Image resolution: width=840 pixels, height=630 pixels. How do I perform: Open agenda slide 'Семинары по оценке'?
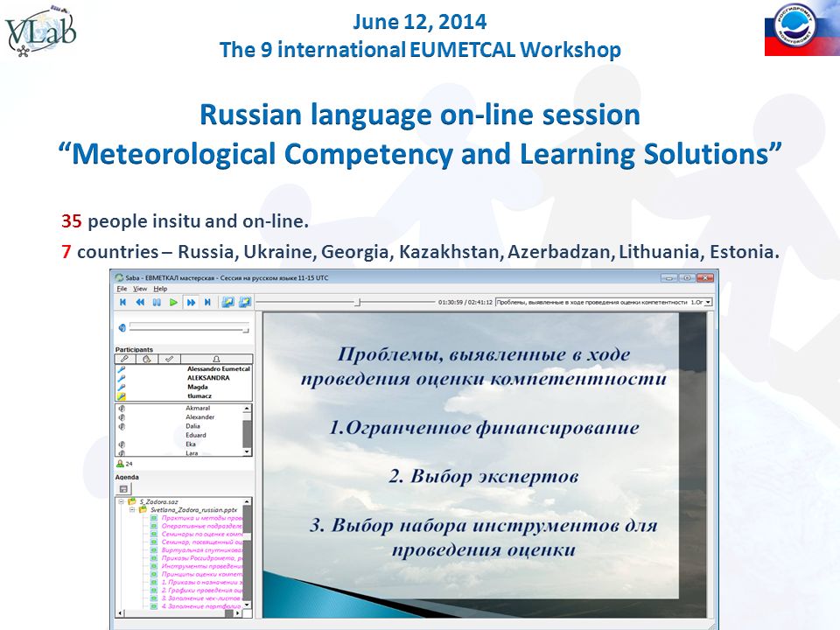point(202,534)
